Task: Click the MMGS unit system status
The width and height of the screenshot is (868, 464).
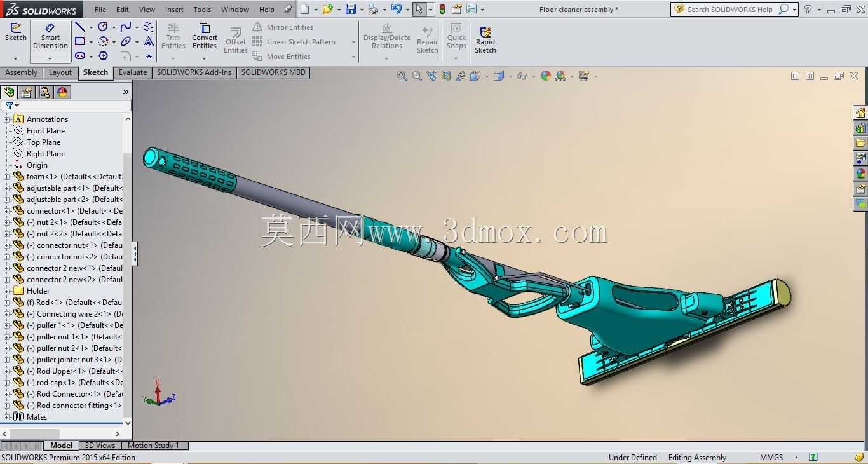Action: pyautogui.click(x=771, y=458)
